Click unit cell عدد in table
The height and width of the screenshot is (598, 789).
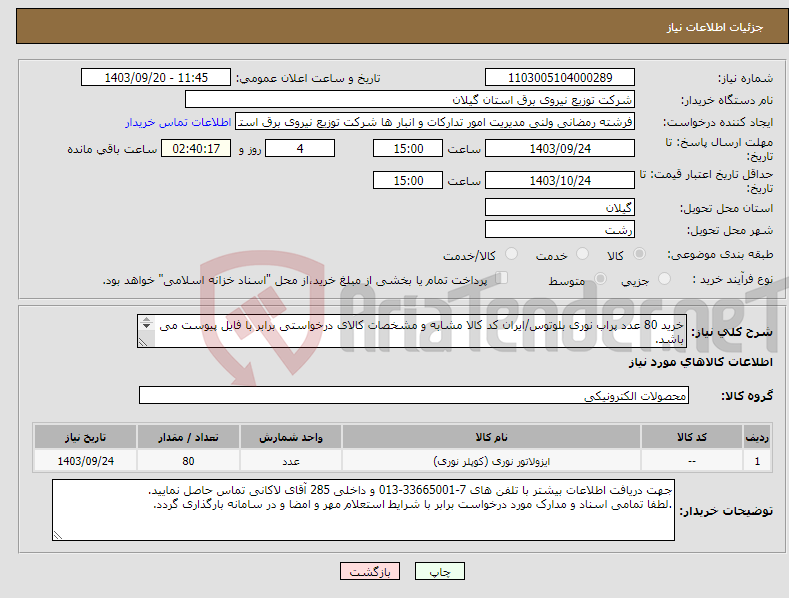click(291, 461)
